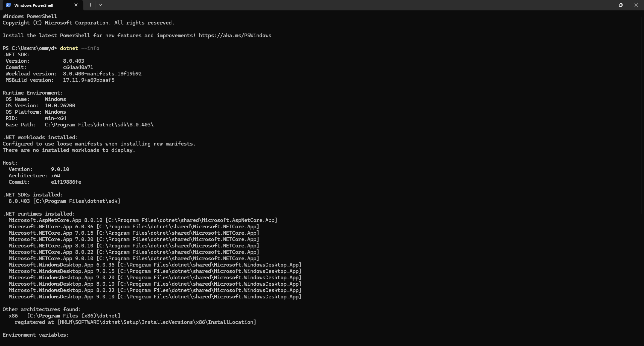Click the "Windows PowerShell" banner line in output
This screenshot has height=346, width=644.
(30, 16)
